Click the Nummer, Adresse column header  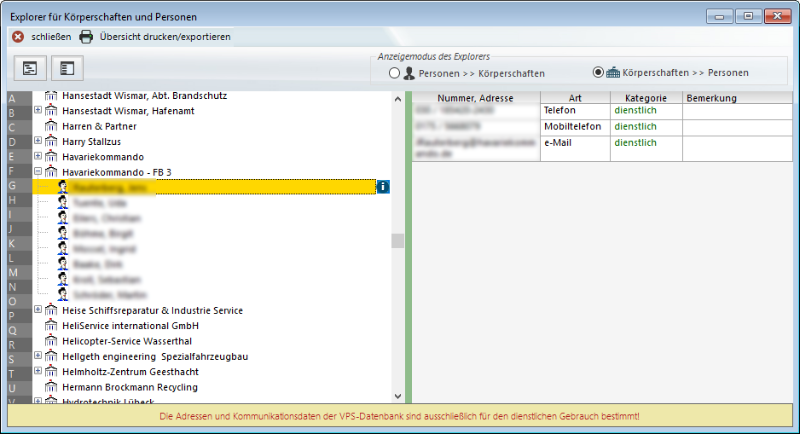[x=476, y=98]
